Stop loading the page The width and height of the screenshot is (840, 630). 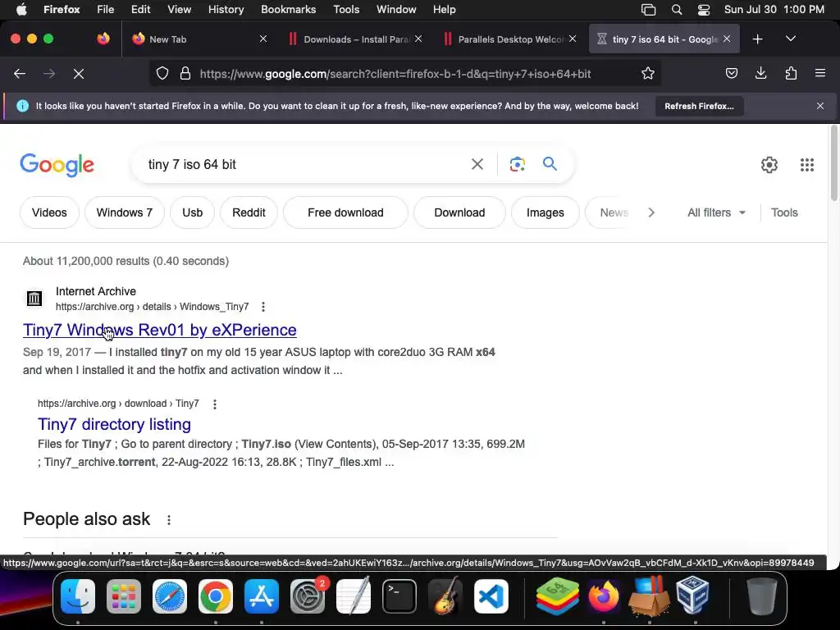79,74
